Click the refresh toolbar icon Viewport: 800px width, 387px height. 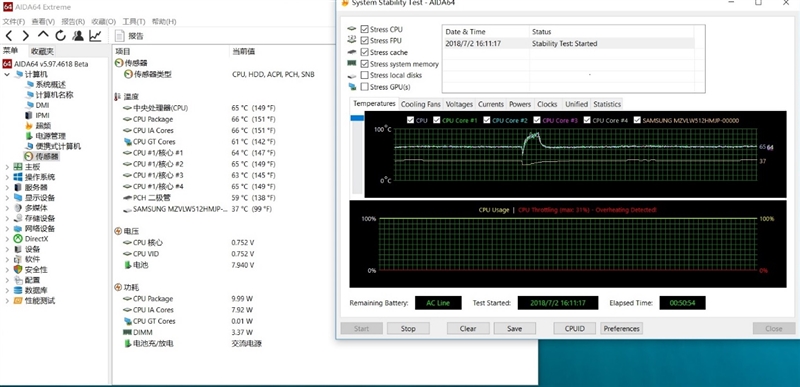click(61, 36)
